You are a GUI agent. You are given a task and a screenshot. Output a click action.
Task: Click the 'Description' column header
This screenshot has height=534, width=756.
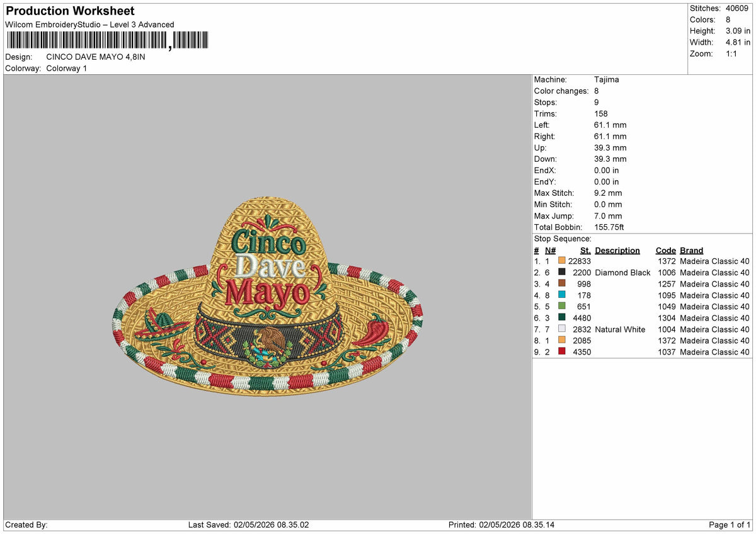(617, 250)
